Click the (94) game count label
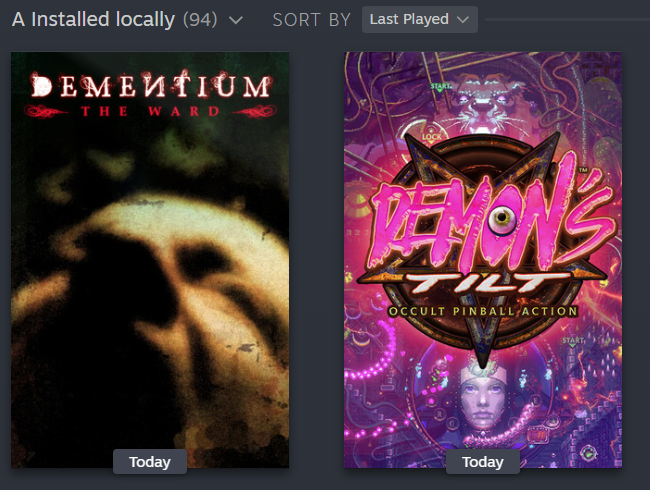Viewport: 650px width, 490px height. click(200, 19)
